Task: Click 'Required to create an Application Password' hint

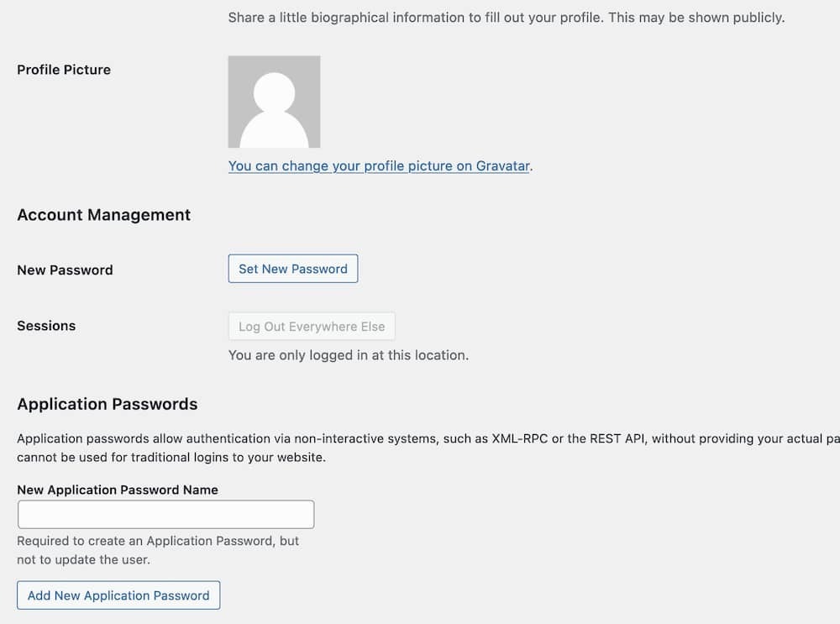Action: click(158, 541)
